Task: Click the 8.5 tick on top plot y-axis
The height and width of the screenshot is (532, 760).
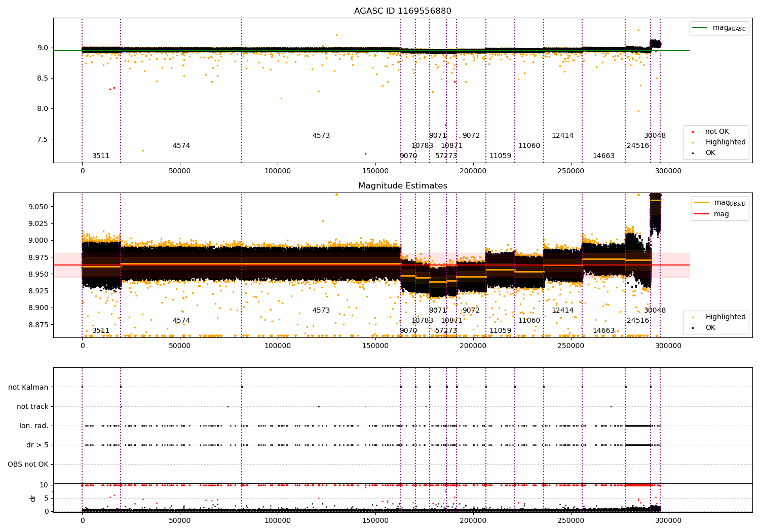Action: pos(43,79)
